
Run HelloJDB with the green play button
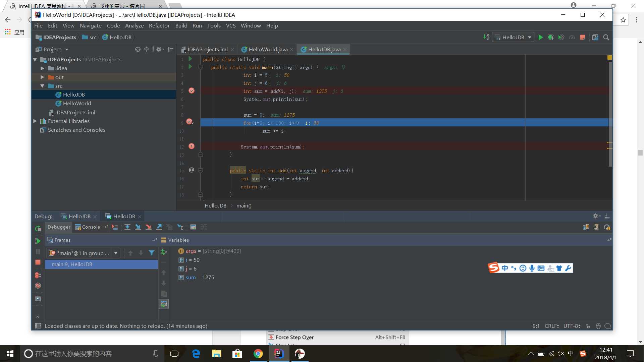[540, 38]
